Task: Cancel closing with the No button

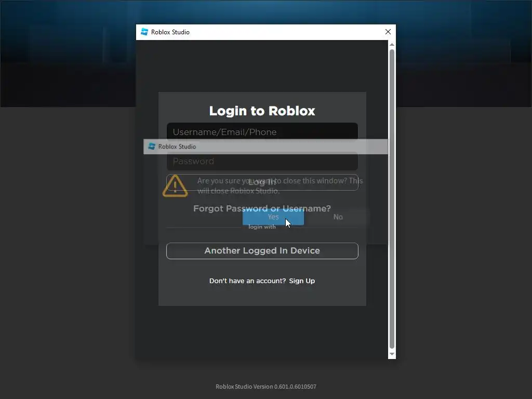Action: pos(338,217)
